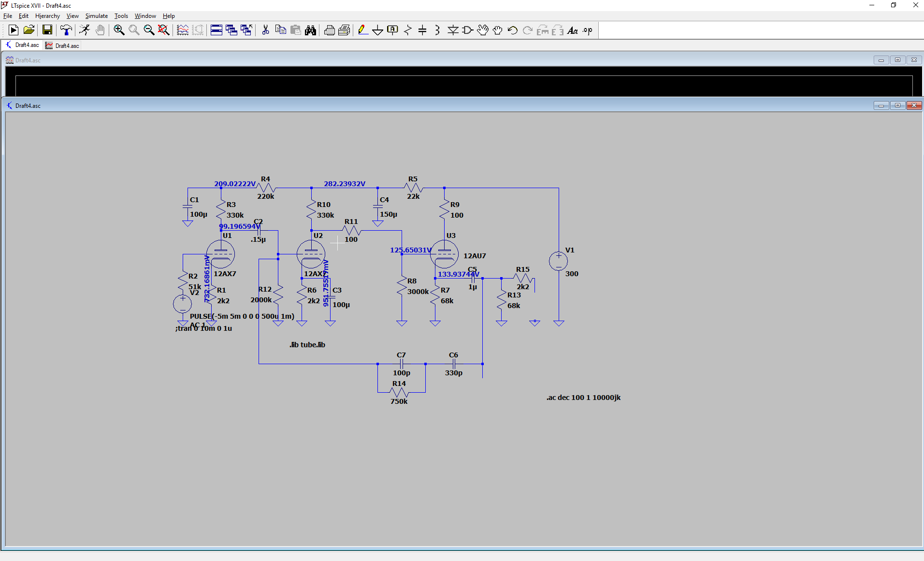
Task: Minimize the schematic Draft4.asc subwindow
Action: [x=881, y=105]
